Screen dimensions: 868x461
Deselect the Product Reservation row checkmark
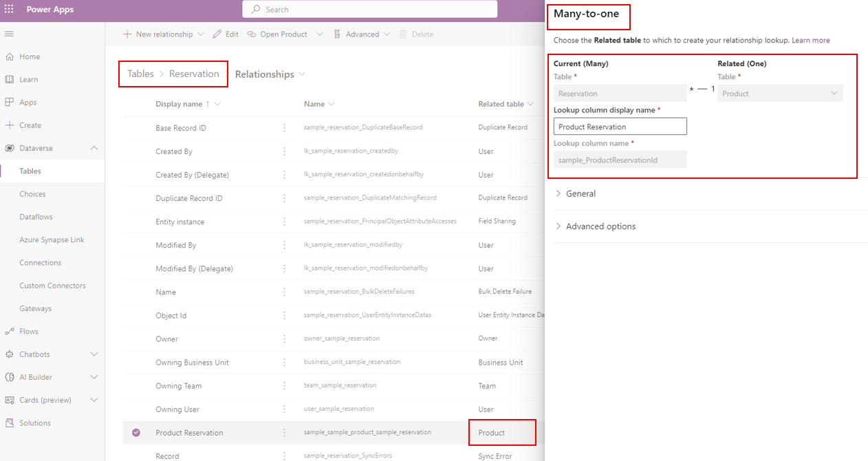(136, 432)
